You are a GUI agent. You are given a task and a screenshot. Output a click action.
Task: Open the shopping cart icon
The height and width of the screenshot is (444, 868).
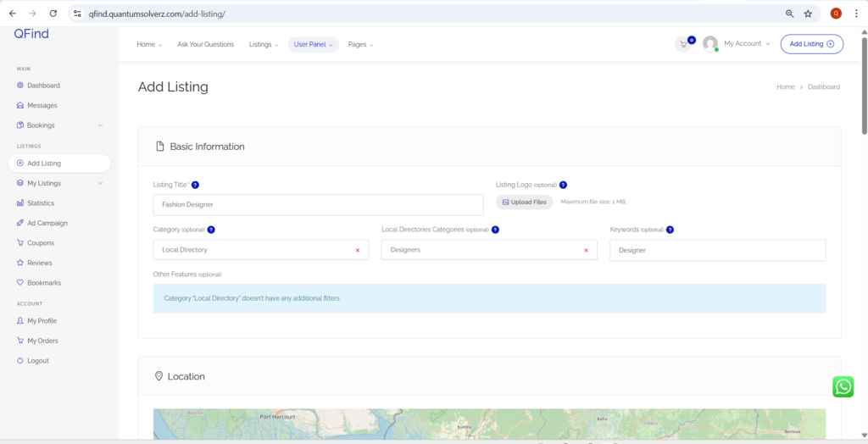click(x=682, y=44)
